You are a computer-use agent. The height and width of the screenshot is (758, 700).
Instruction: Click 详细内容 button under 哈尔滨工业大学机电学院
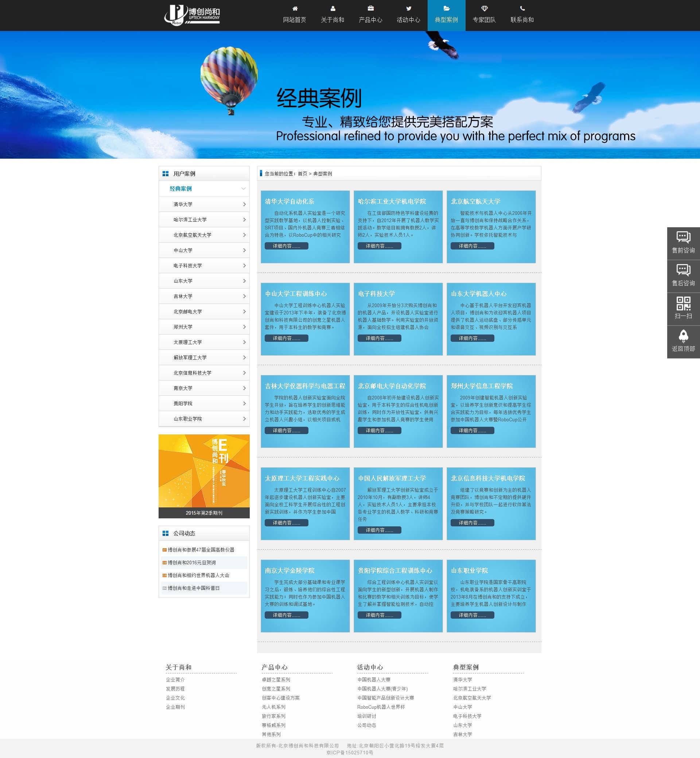point(379,246)
